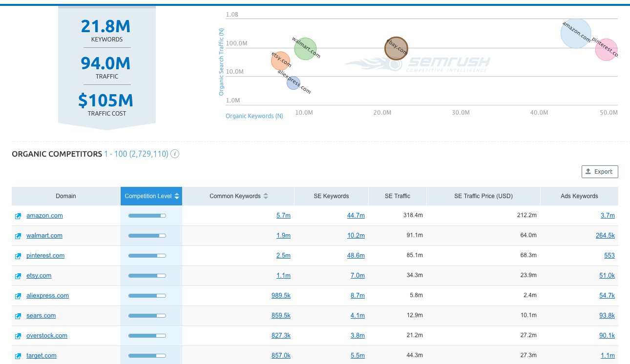Open external link icon for target.com
Viewport: 630px width, 364px height.
(x=18, y=356)
